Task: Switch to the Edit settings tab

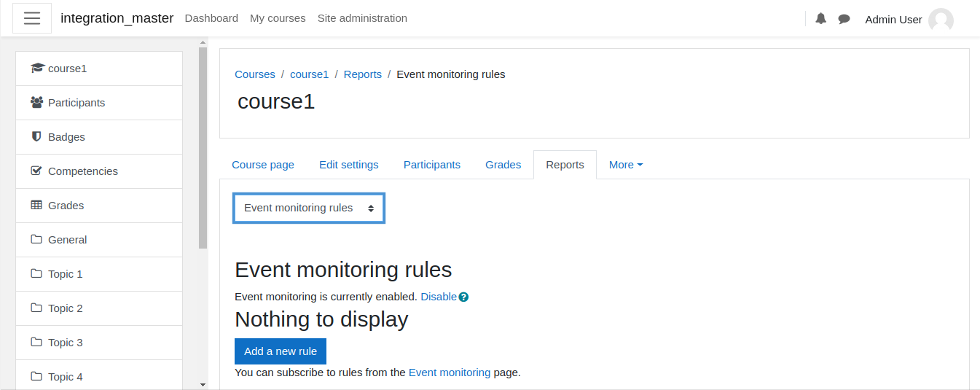Action: pyautogui.click(x=349, y=165)
